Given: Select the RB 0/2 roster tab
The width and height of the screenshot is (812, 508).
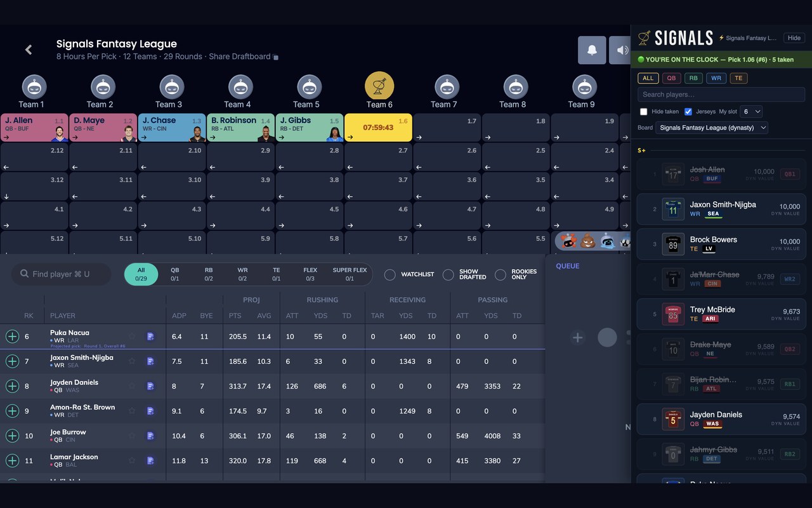Looking at the screenshot, I should (x=209, y=274).
